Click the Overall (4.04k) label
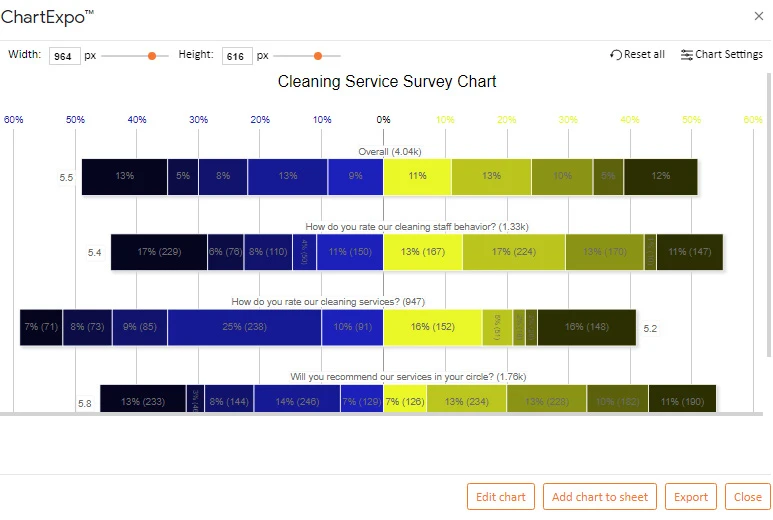This screenshot has height=520, width=773. 389,151
